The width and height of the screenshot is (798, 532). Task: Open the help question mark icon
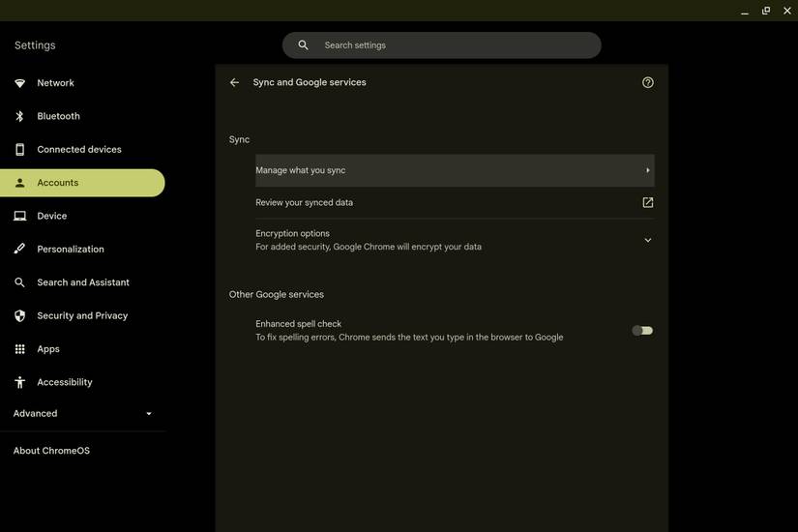pyautogui.click(x=647, y=82)
